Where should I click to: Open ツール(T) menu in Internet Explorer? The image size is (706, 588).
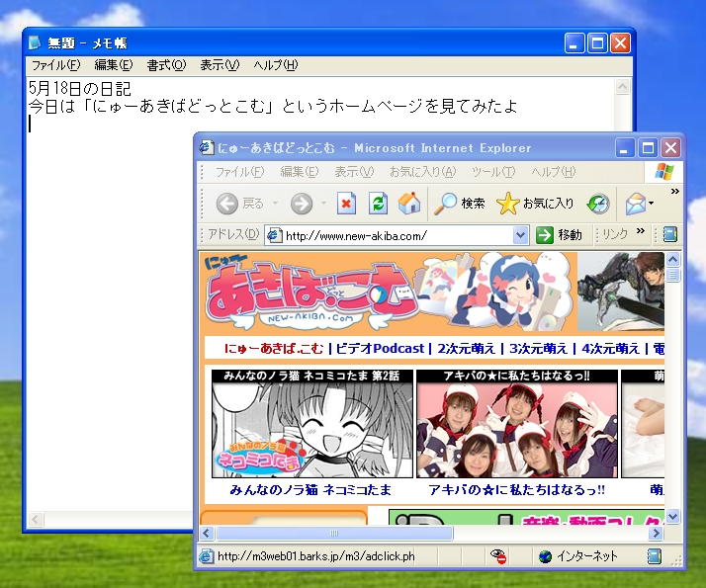click(x=493, y=172)
